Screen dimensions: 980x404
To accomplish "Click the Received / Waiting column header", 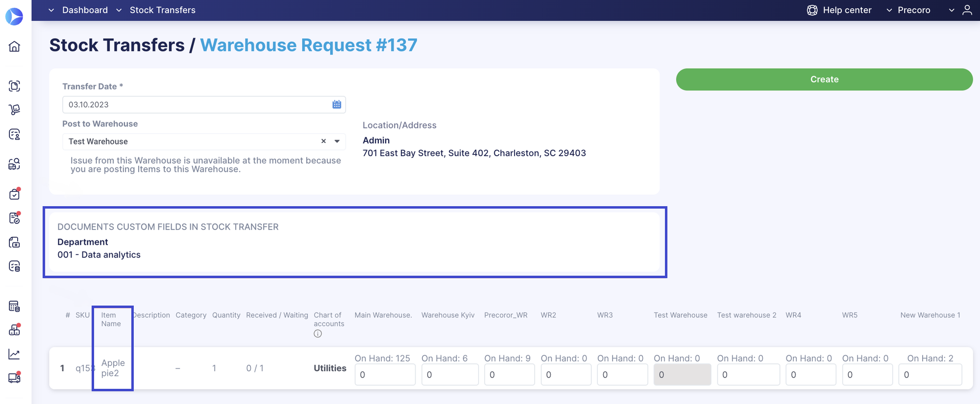I will [277, 315].
